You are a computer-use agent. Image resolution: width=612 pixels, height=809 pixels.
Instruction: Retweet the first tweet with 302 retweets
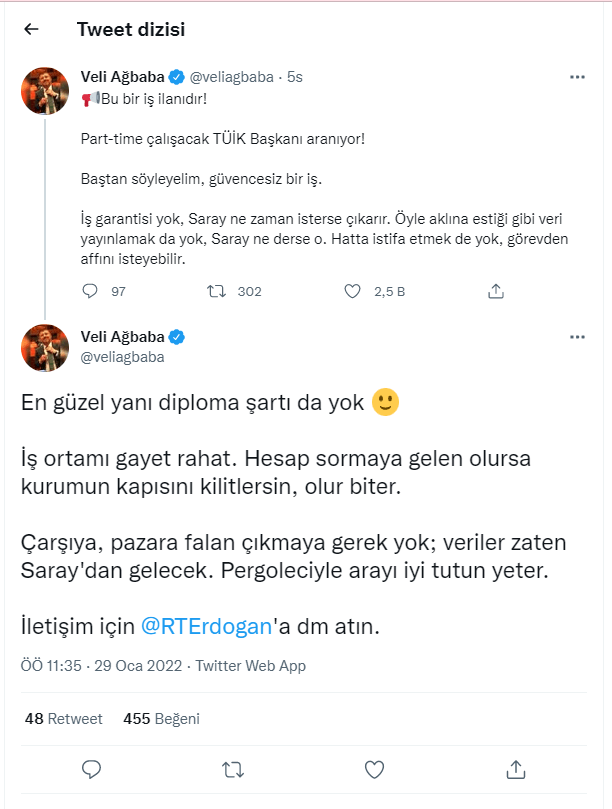214,291
